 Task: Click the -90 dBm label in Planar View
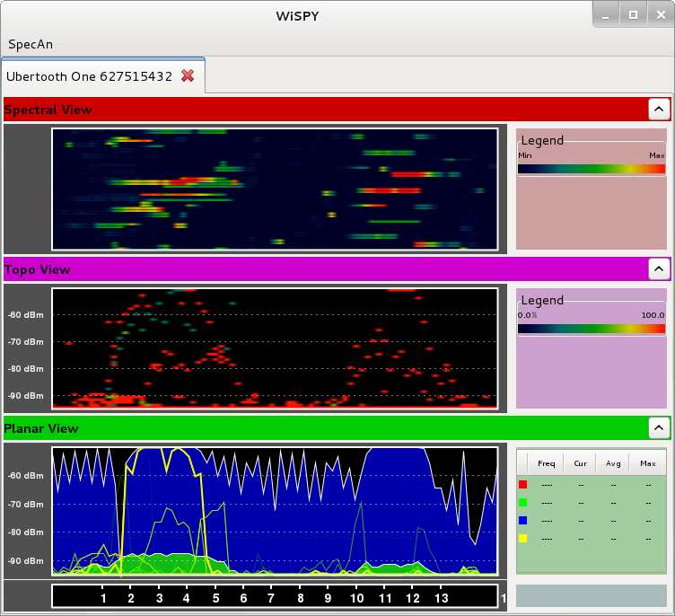pyautogui.click(x=26, y=561)
